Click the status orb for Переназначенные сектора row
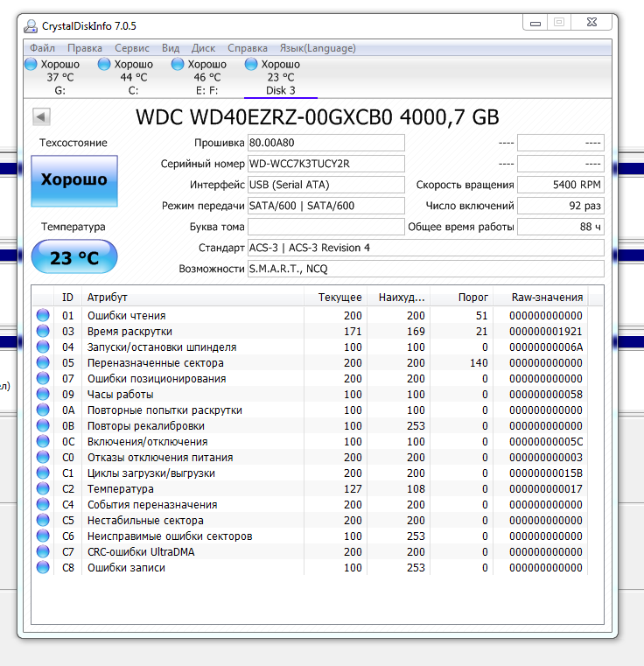644x666 pixels. click(x=43, y=363)
